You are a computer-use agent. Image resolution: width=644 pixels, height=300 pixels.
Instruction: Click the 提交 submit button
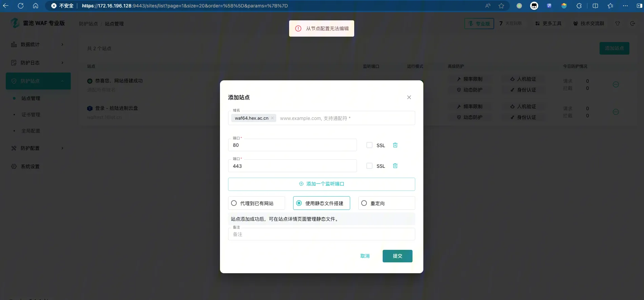[397, 256]
